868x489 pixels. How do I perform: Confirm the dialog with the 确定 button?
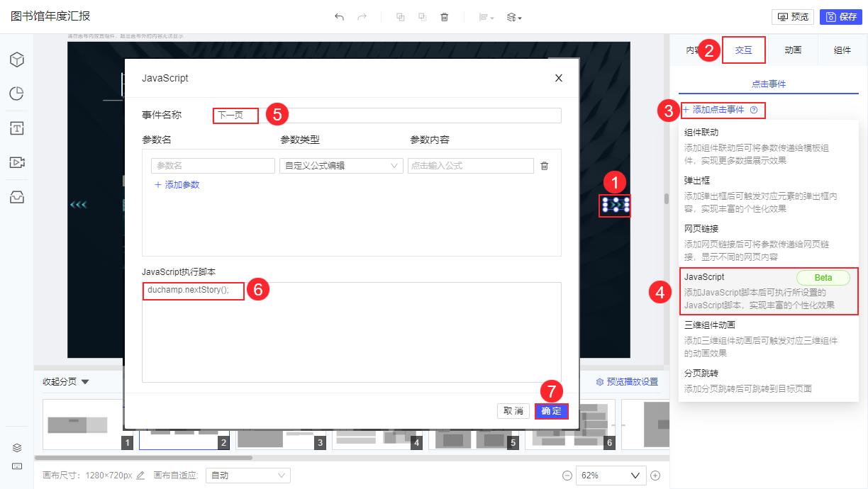pos(552,411)
